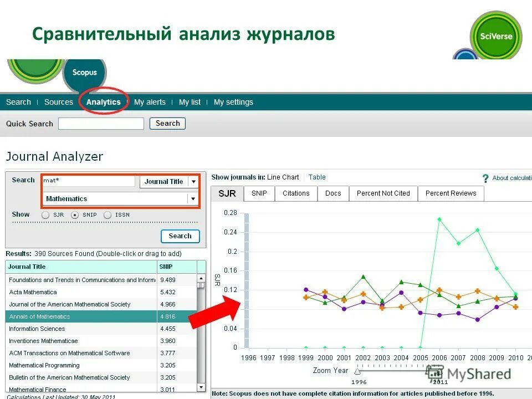Image resolution: width=532 pixels, height=399 pixels.
Task: Click the light green peak point at 2006
Action: (x=439, y=219)
